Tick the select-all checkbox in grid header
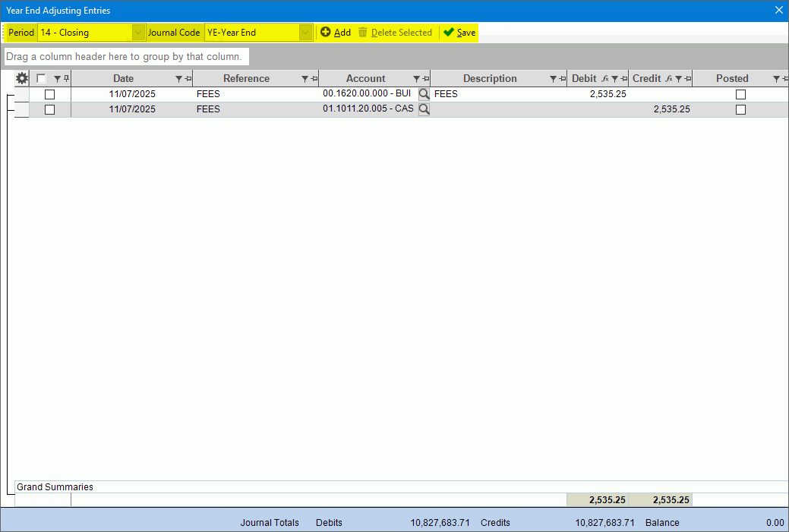Screen dimensions: 789x532 [41, 78]
